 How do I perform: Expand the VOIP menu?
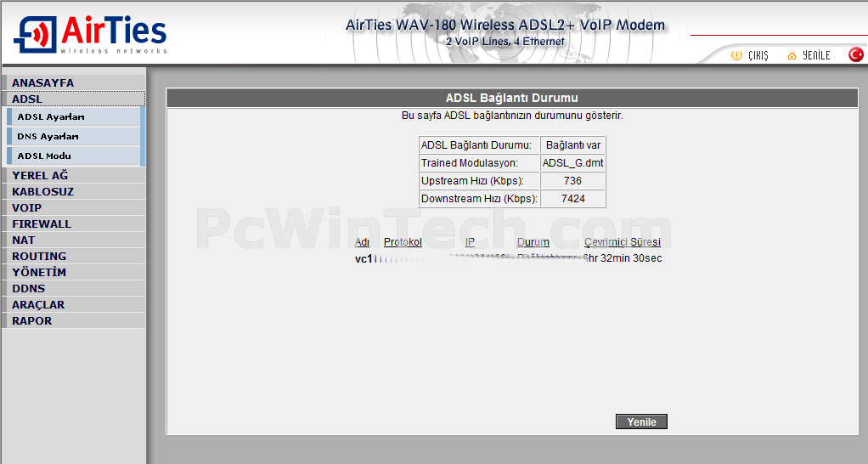[x=74, y=207]
